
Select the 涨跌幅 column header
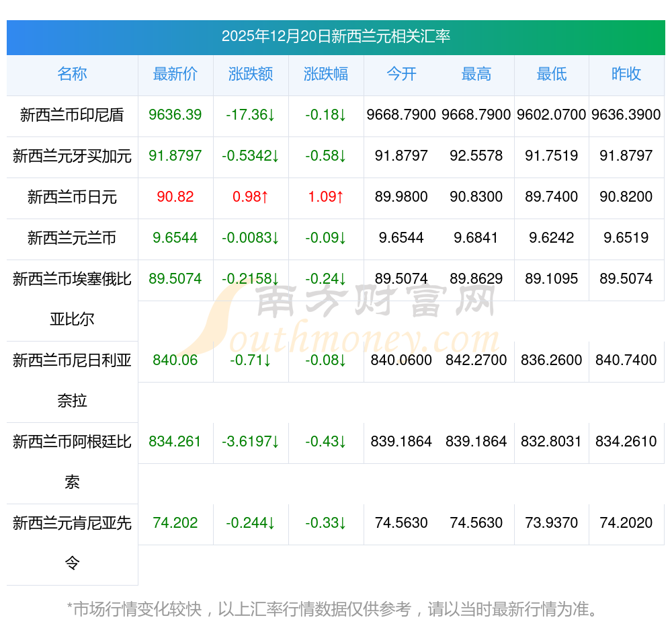pos(326,74)
